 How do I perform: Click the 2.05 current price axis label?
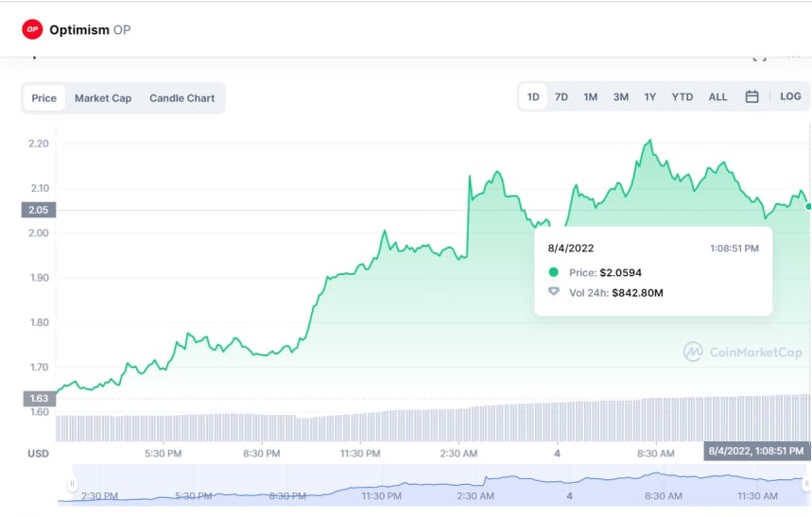click(38, 210)
